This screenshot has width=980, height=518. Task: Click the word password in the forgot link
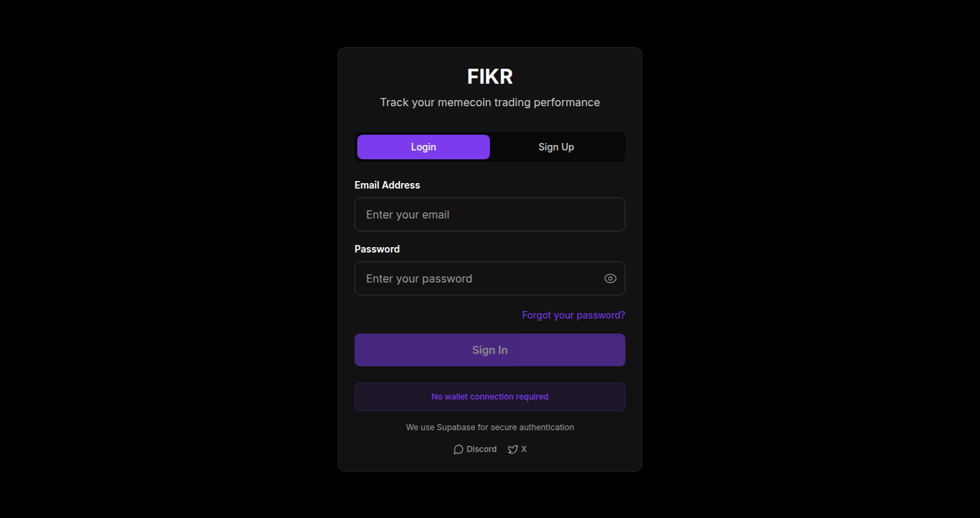pyautogui.click(x=601, y=315)
